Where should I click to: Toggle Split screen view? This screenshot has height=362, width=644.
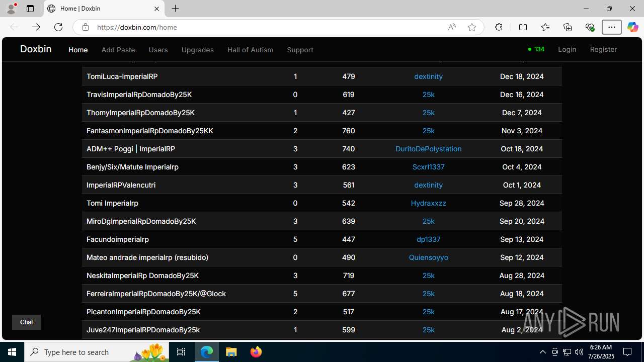(x=523, y=27)
